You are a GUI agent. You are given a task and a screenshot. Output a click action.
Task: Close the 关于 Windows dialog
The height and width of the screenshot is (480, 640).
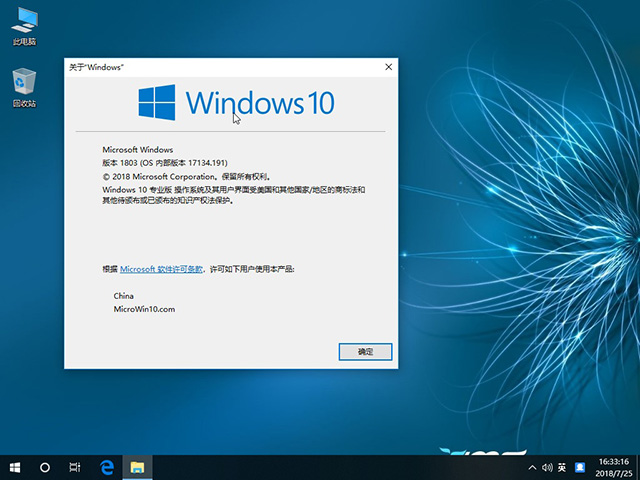(389, 67)
